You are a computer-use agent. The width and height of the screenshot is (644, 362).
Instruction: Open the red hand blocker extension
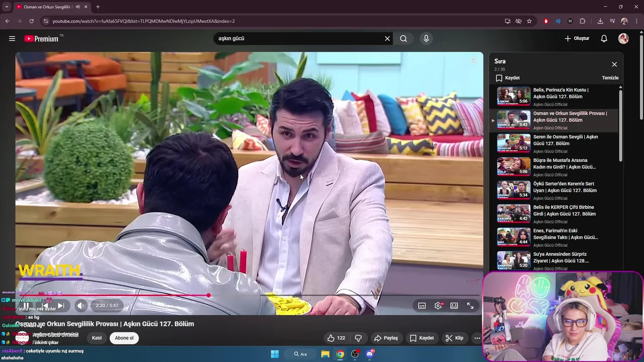point(546,21)
